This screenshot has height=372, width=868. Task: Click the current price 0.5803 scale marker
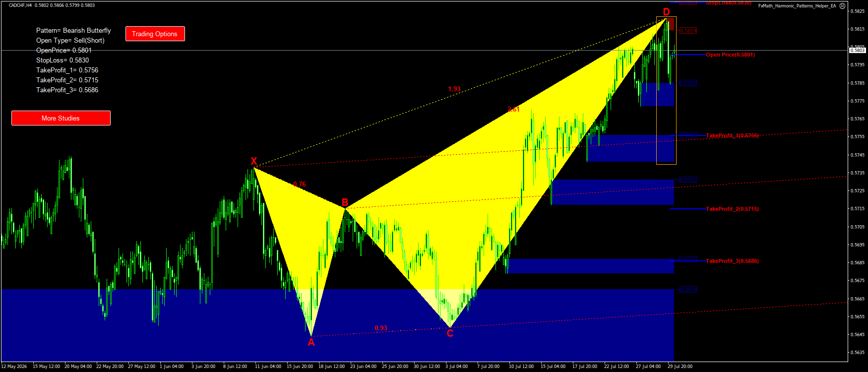(x=858, y=50)
